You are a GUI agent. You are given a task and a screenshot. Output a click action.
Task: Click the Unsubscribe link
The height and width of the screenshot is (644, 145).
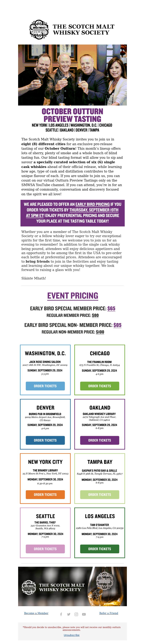click(72, 635)
